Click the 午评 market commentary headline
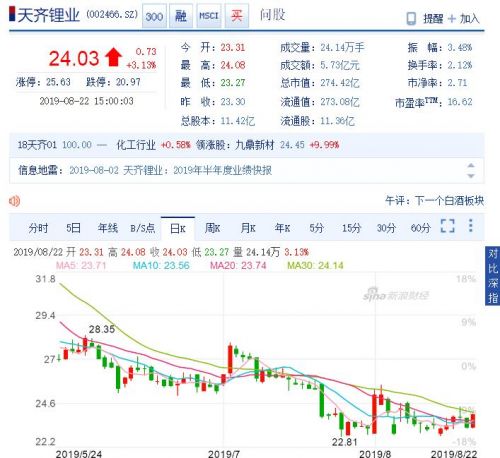The image size is (500, 458). pyautogui.click(x=434, y=201)
